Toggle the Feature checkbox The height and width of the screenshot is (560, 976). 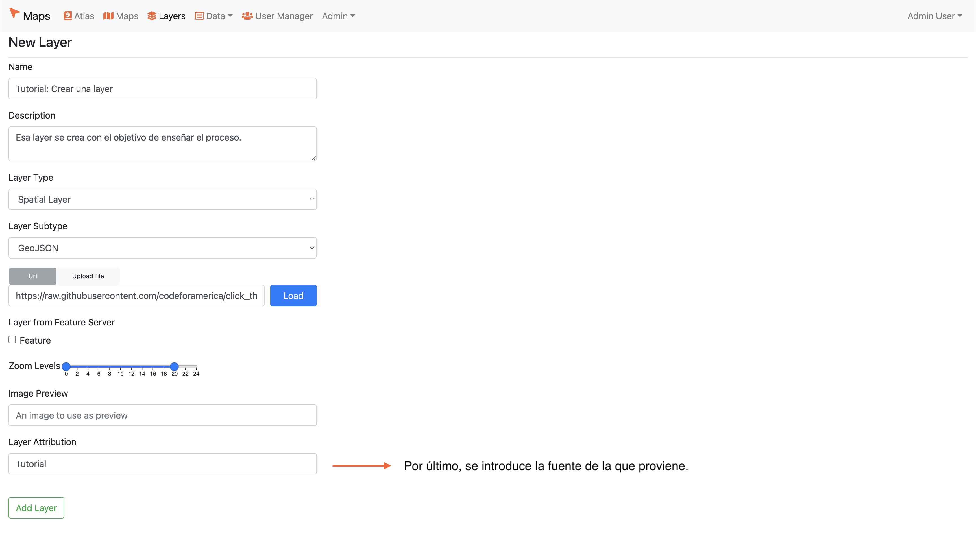pos(12,340)
